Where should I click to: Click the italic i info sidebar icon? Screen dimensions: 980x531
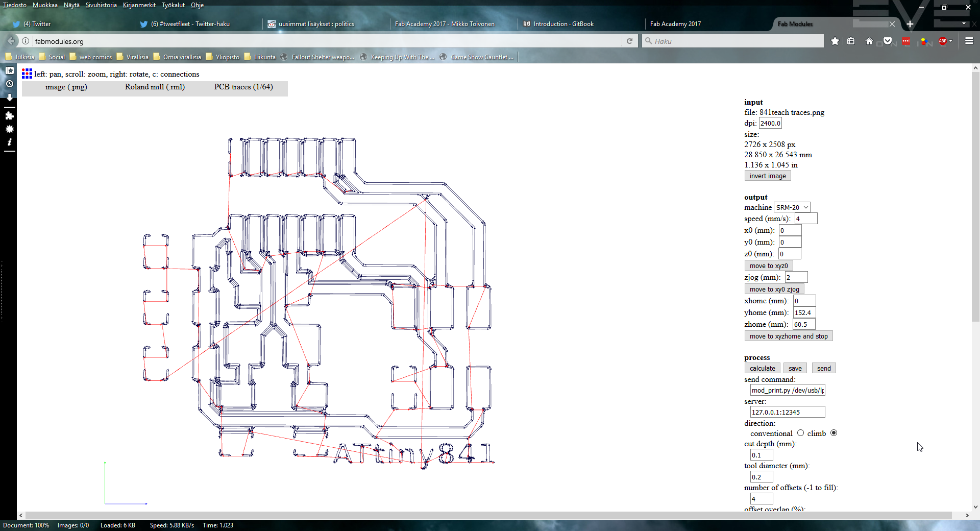pos(9,142)
